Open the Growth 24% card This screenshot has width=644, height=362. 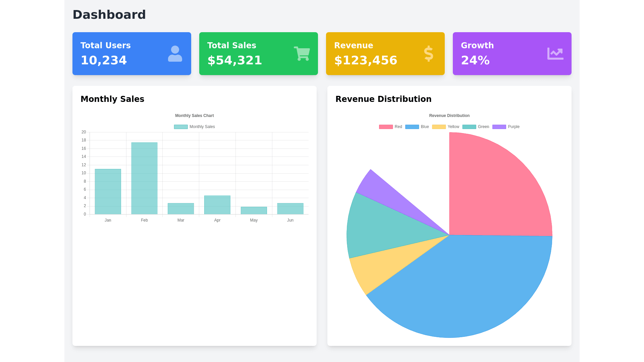512,54
